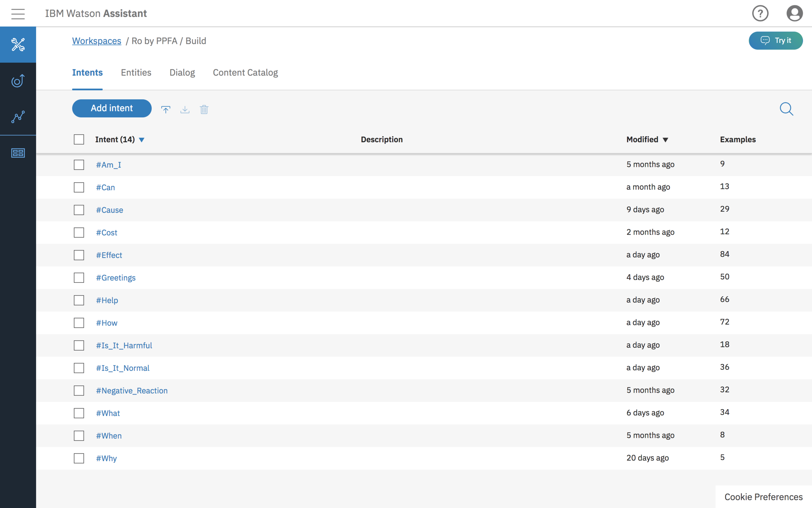
Task: Click the download intents icon
Action: pyautogui.click(x=184, y=110)
